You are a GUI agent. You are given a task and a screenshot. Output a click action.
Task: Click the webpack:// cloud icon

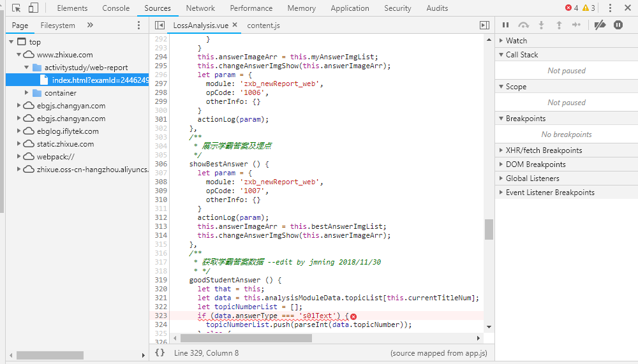tap(29, 157)
